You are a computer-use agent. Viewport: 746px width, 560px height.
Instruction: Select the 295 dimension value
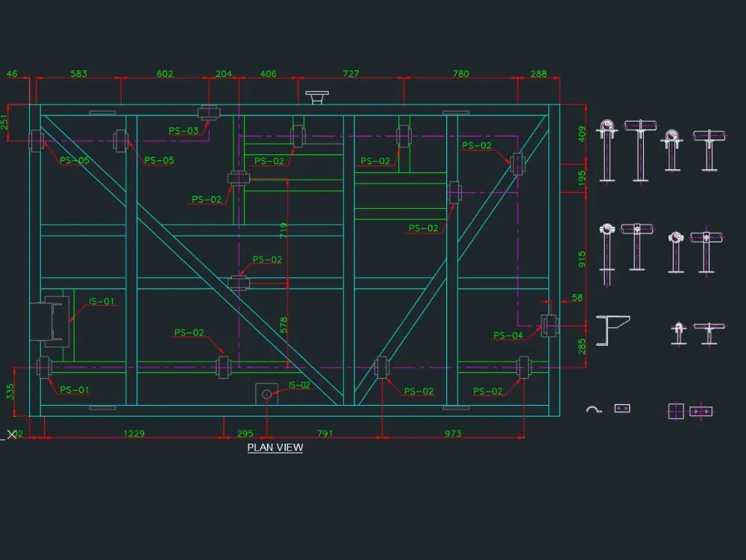pos(245,433)
